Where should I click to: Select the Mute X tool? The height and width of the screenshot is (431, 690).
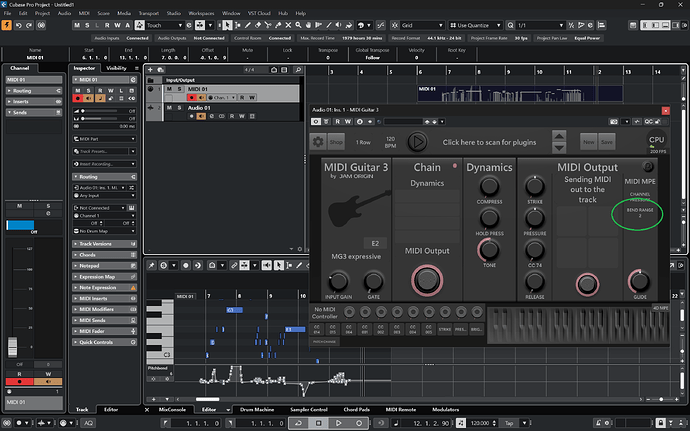288,26
